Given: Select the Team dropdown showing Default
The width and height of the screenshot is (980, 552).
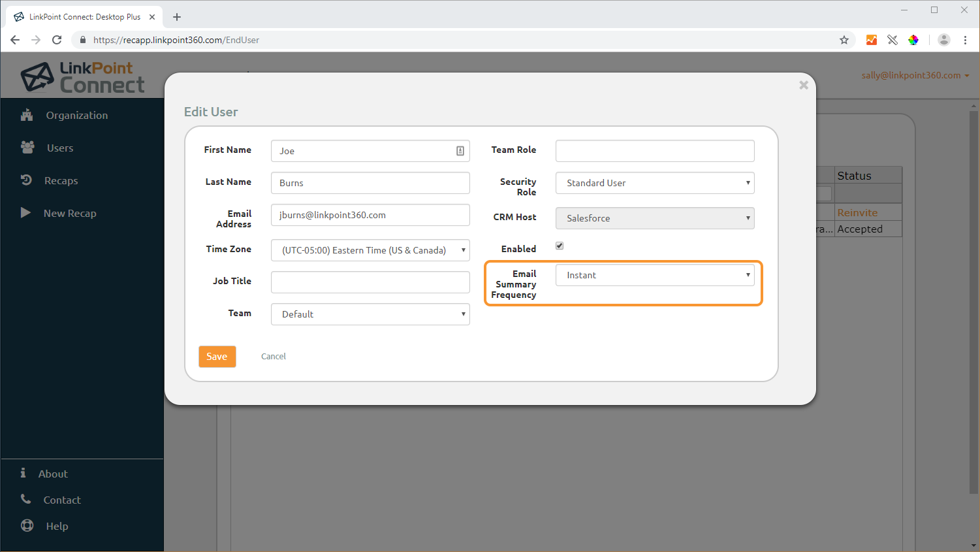Looking at the screenshot, I should coord(370,314).
